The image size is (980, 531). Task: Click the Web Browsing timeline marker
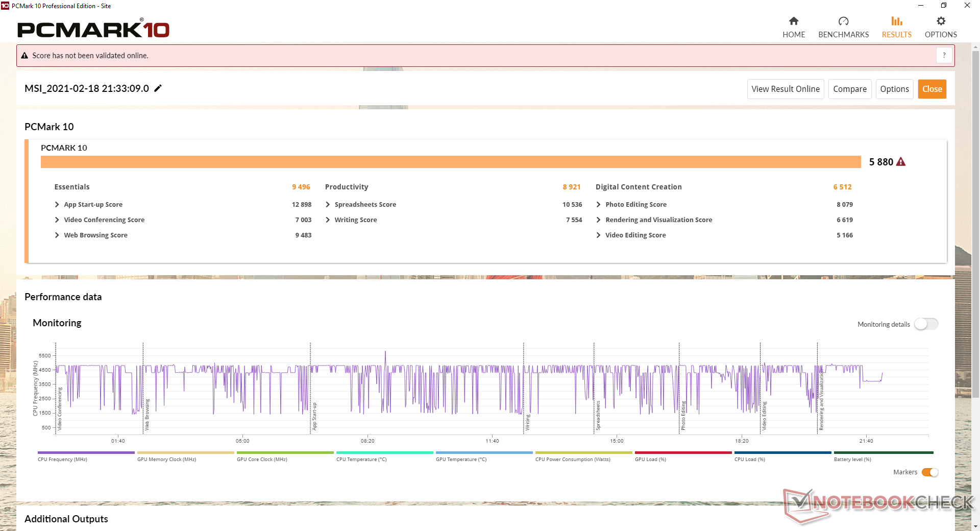147,414
